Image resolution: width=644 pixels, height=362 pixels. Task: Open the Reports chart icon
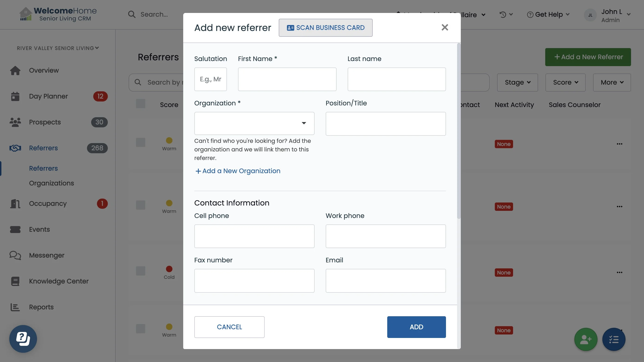(x=15, y=307)
